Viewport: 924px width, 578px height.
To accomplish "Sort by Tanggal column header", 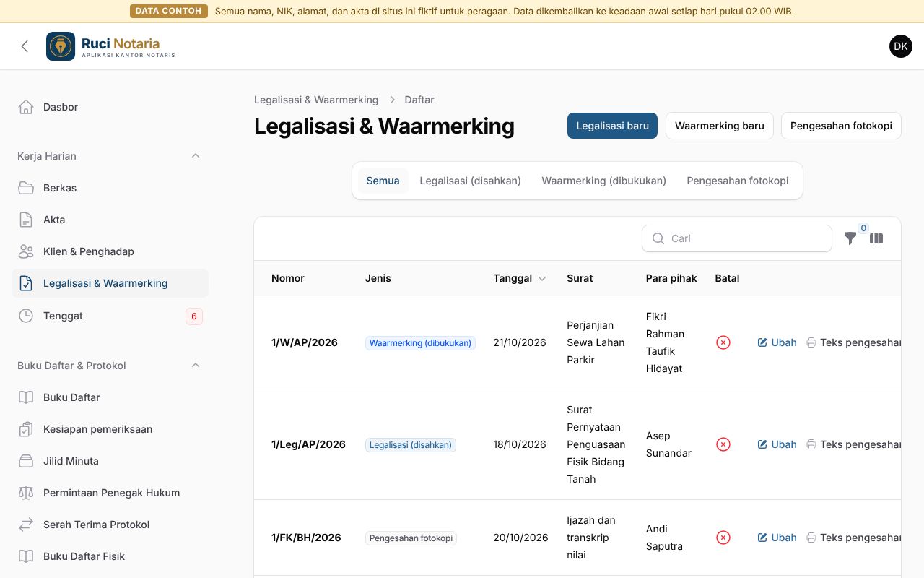I will (520, 278).
